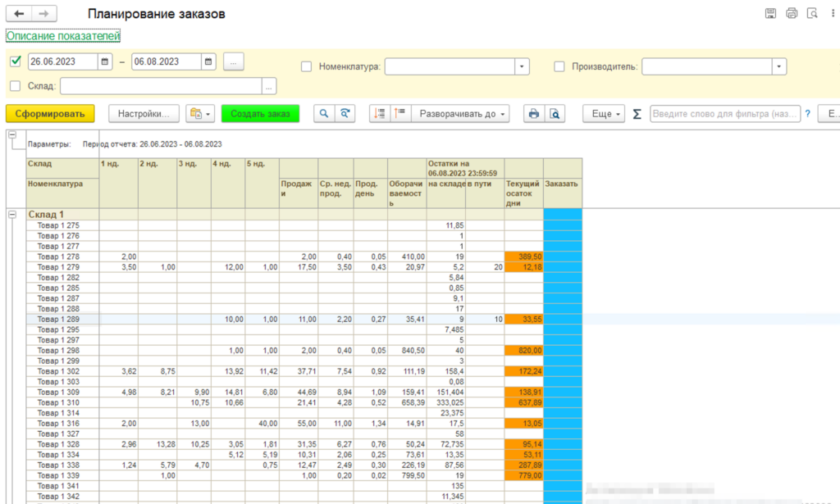This screenshot has width=840, height=504.
Task: Click the ellipsis button beside the period dates
Action: (234, 61)
